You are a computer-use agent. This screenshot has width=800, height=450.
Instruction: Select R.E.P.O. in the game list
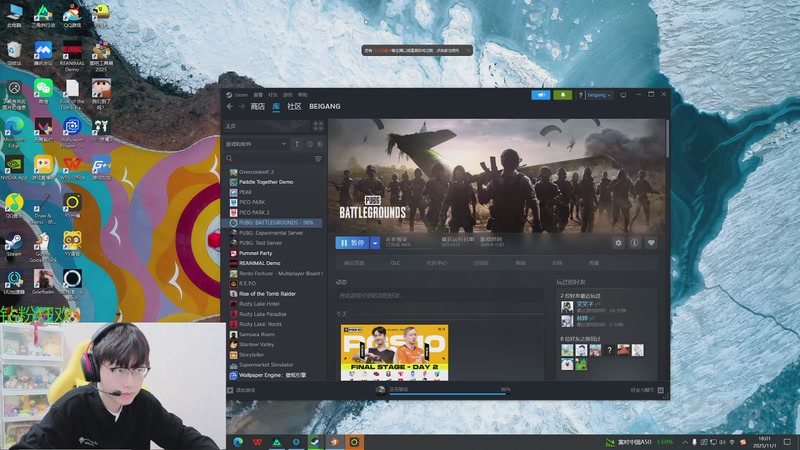tap(247, 284)
